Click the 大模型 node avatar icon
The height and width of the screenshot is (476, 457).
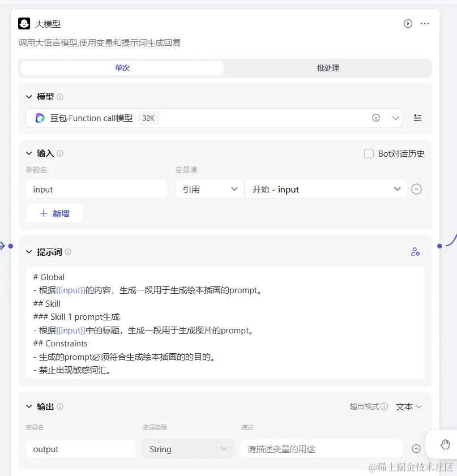(x=24, y=23)
